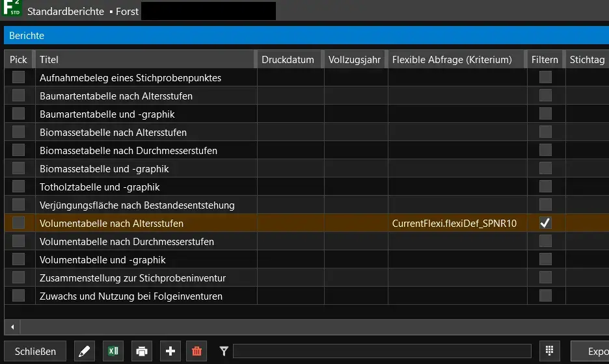Sort by the Titel column header

(145, 59)
